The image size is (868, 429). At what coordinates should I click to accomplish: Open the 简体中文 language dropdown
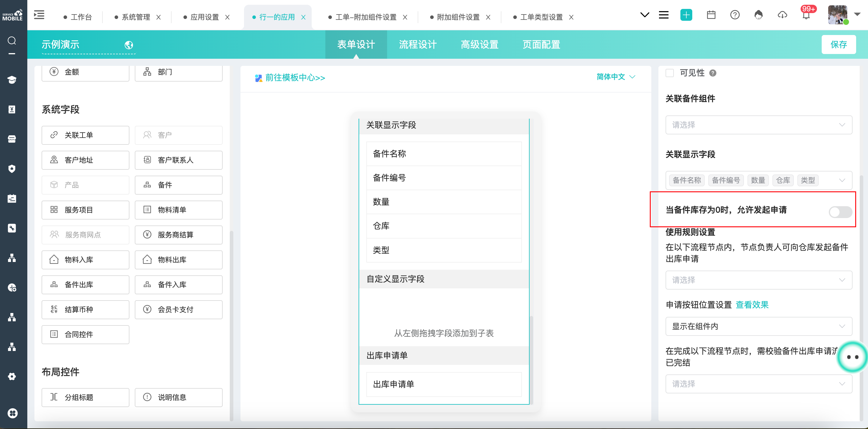click(616, 77)
